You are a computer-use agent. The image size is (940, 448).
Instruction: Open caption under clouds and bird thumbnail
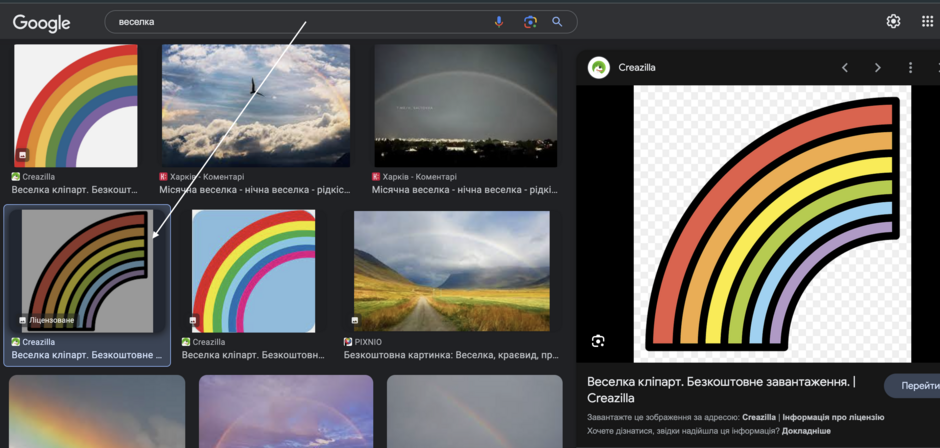(x=255, y=190)
